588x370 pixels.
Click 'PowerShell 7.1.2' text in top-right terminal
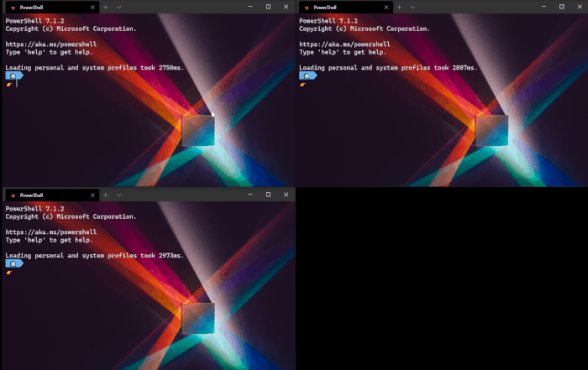click(328, 21)
